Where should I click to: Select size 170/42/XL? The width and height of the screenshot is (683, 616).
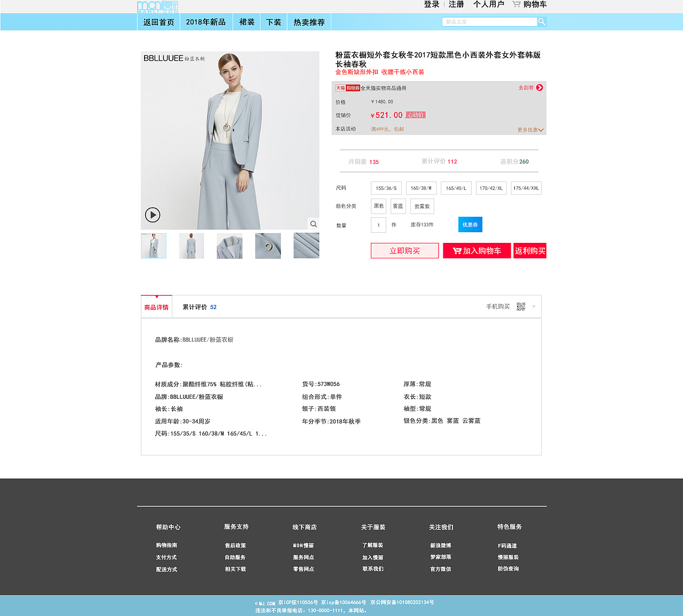(x=491, y=188)
